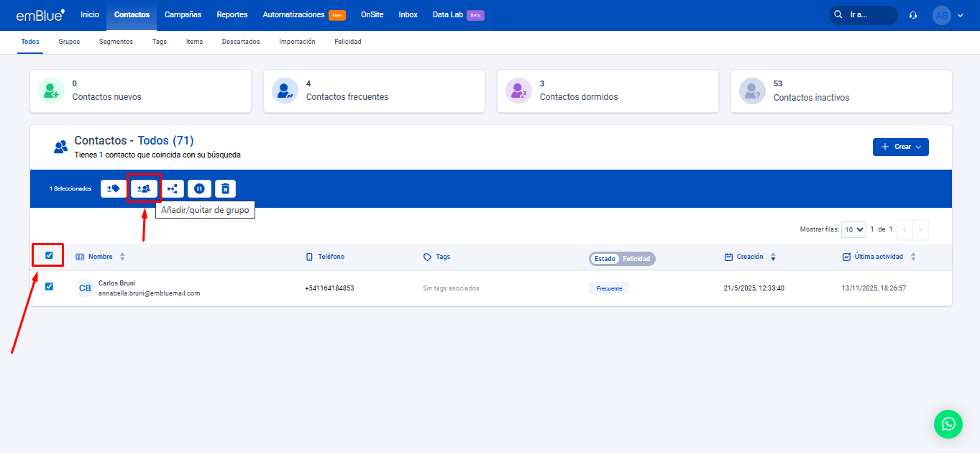The width and height of the screenshot is (980, 453).
Task: Open the WhatsApp chat bubble
Action: [x=948, y=424]
